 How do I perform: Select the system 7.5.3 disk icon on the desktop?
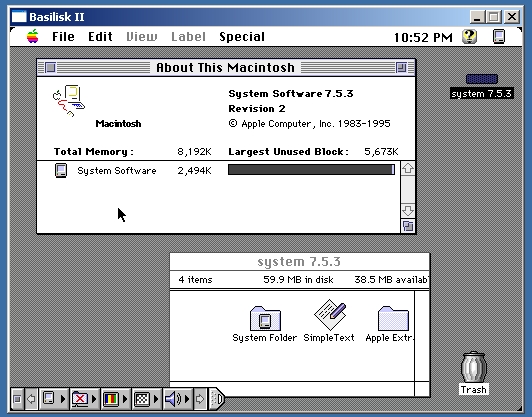482,79
